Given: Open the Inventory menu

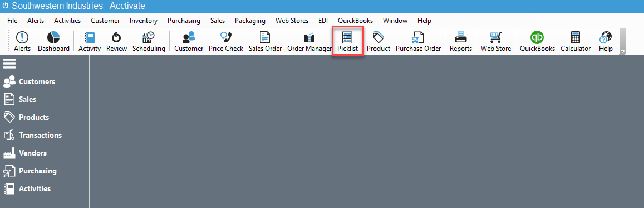Looking at the screenshot, I should [144, 21].
